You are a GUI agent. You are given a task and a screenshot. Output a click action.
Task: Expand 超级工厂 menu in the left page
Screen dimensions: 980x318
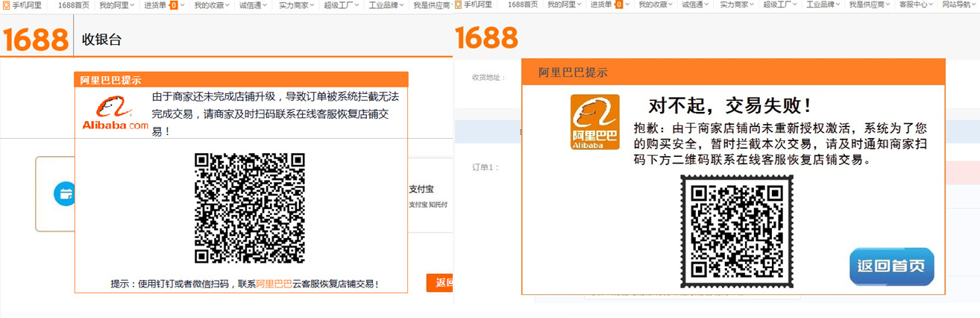[341, 5]
